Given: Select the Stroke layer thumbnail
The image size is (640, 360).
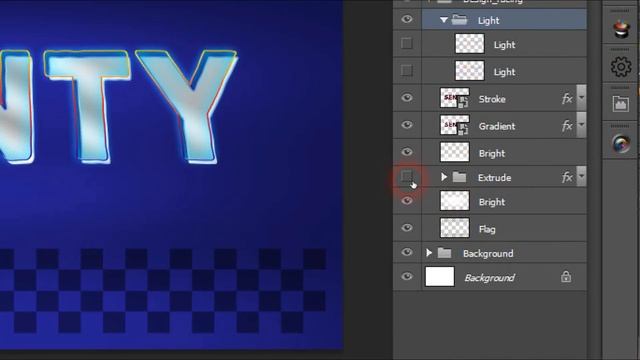Looking at the screenshot, I should pyautogui.click(x=455, y=98).
